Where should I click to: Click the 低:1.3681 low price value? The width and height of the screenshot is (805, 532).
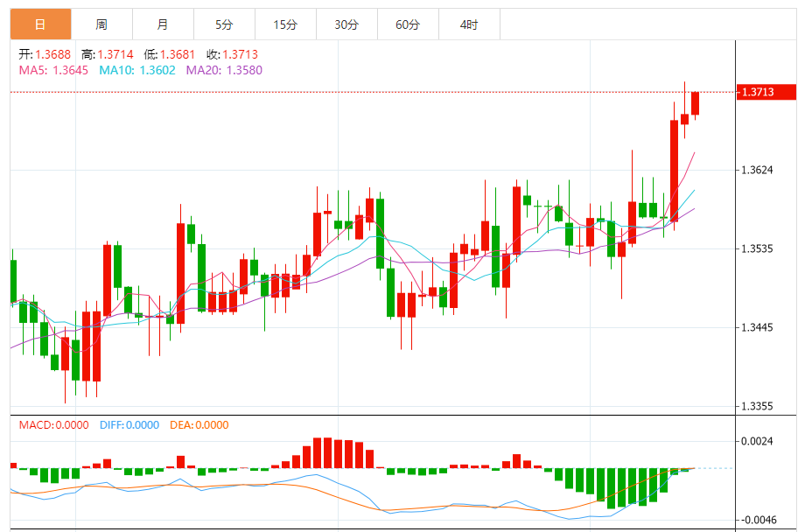(170, 54)
